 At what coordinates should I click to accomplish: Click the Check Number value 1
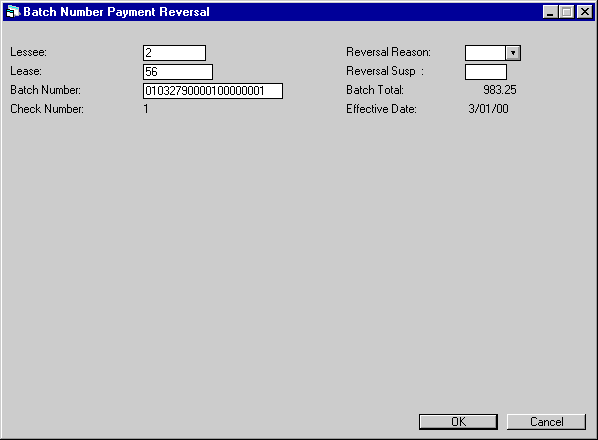coord(146,109)
